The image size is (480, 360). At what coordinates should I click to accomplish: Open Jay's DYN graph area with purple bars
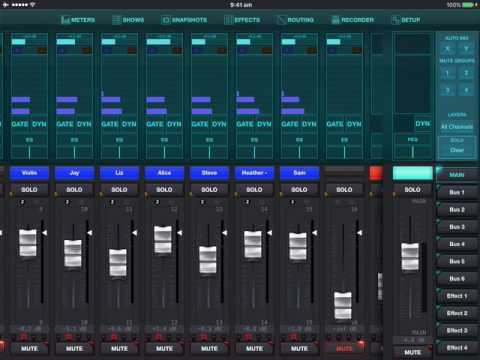tap(74, 86)
